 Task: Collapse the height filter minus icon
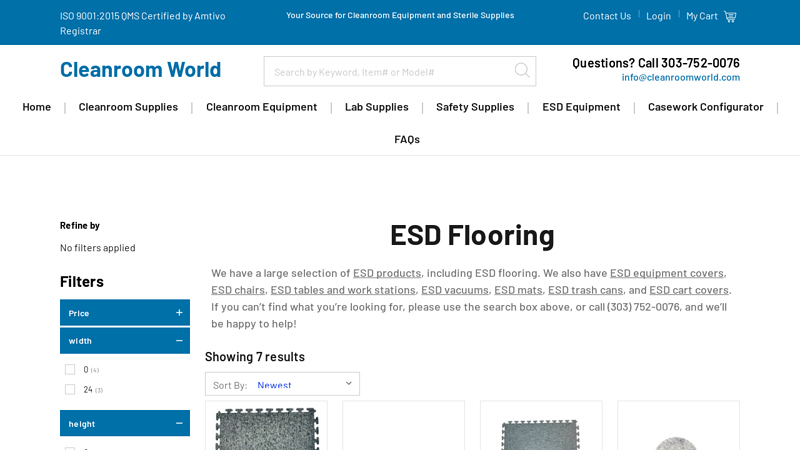(179, 423)
